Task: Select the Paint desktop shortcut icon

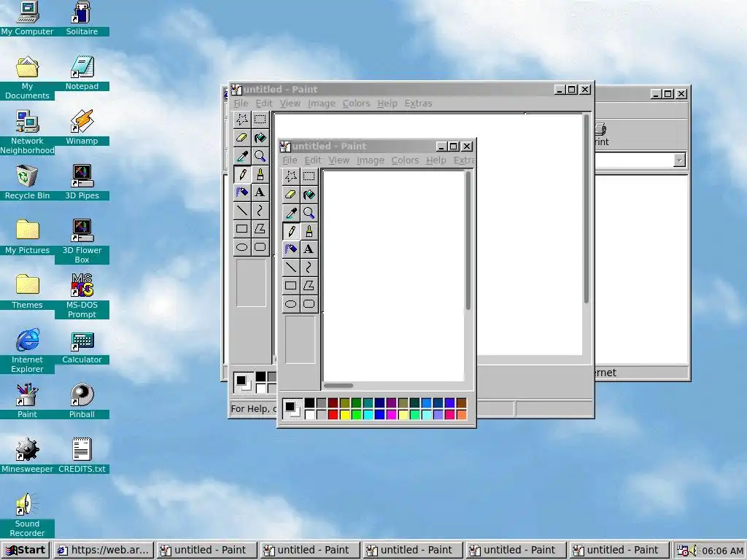Action: 27,400
